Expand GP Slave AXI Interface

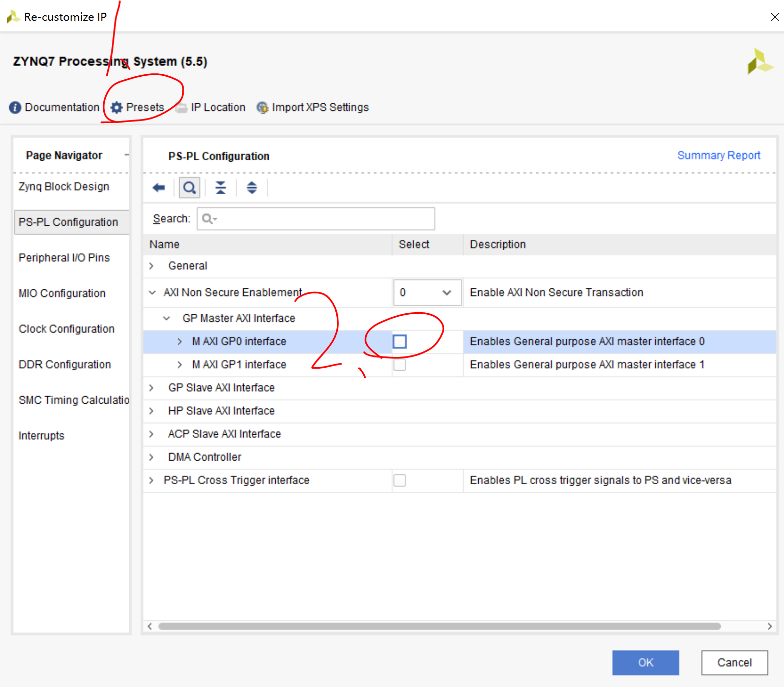(x=151, y=388)
